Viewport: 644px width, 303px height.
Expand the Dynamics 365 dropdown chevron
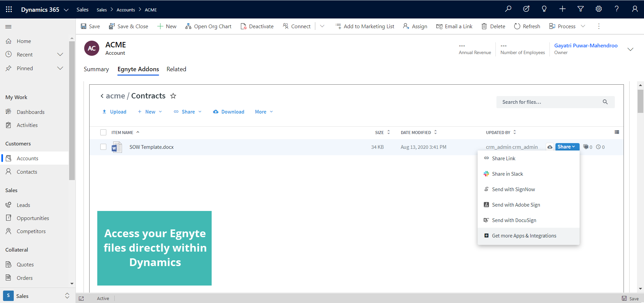66,10
